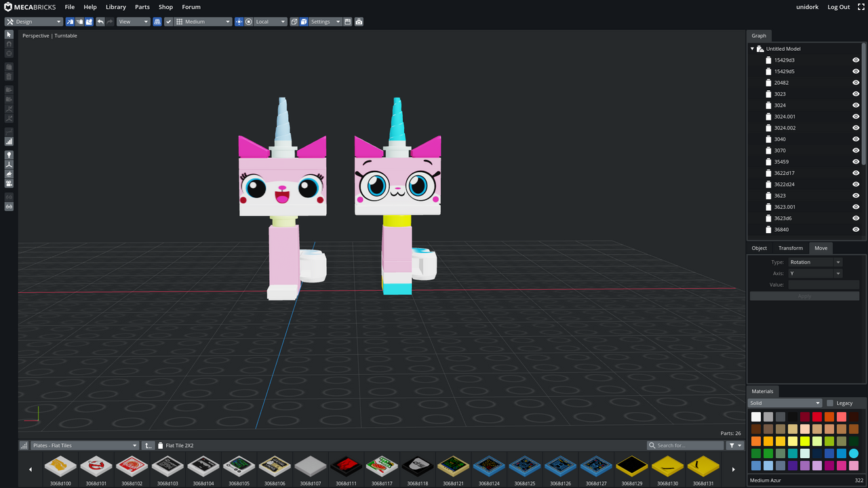
Task: Click first blue selection mode icon in toolbar
Action: pyautogui.click(x=70, y=22)
